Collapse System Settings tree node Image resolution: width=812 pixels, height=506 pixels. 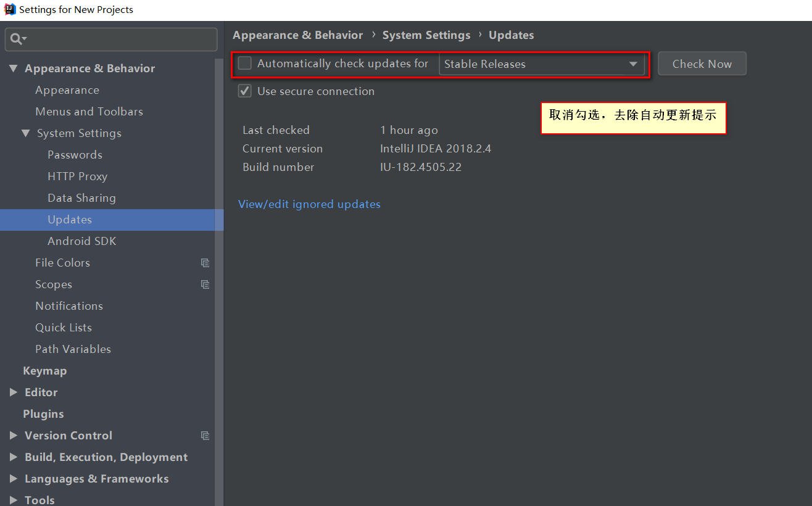[26, 133]
